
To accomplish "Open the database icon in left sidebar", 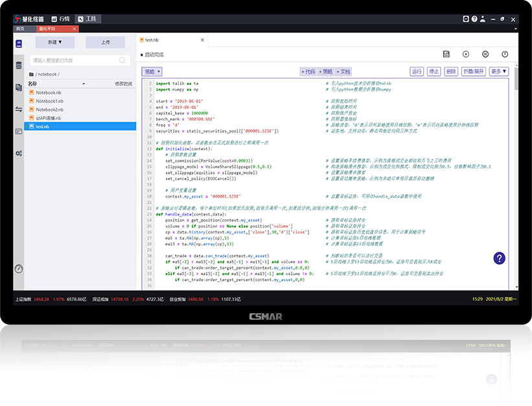I will 19,66.
